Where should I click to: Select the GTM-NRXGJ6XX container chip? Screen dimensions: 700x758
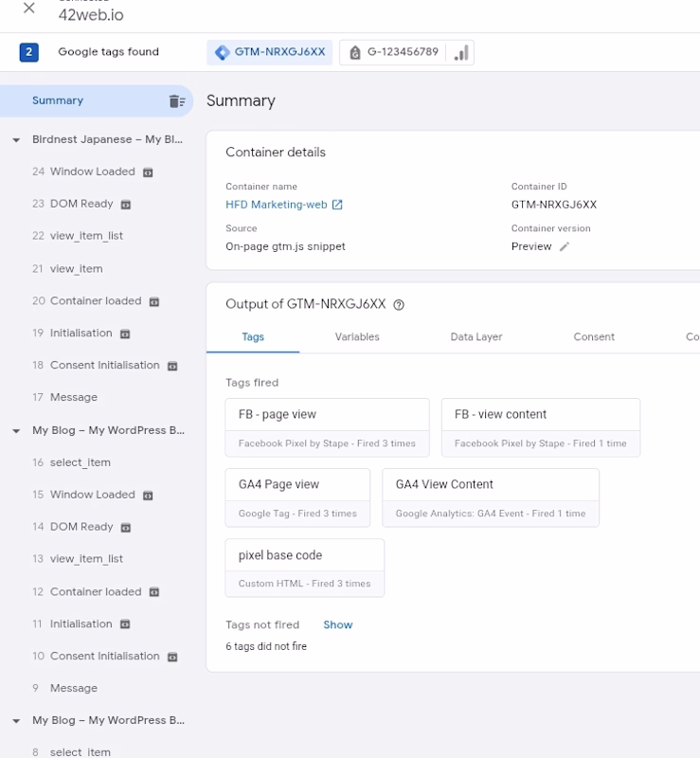pyautogui.click(x=270, y=52)
